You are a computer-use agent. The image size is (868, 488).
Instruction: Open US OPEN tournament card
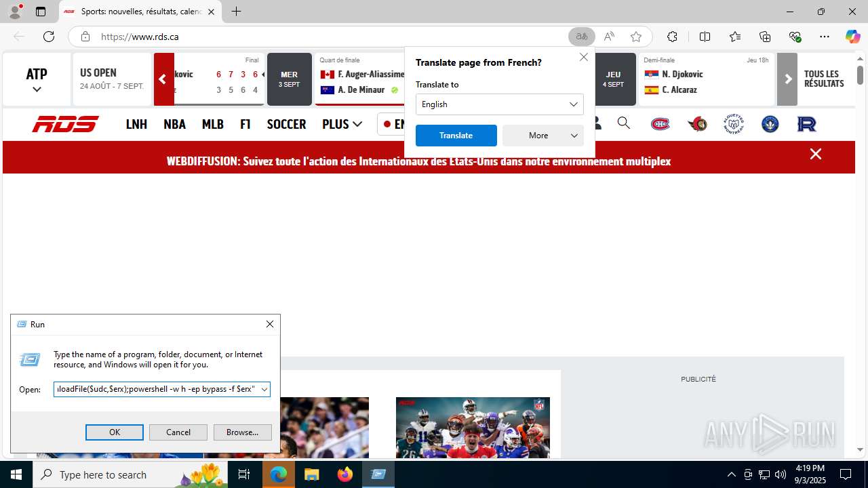[112, 79]
